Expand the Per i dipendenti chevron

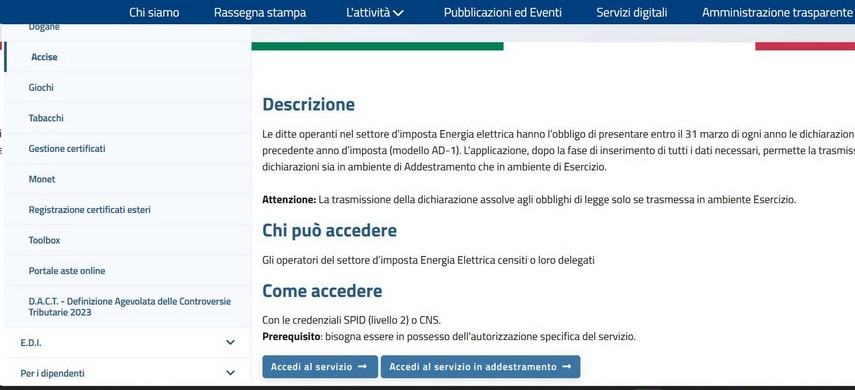pos(230,373)
